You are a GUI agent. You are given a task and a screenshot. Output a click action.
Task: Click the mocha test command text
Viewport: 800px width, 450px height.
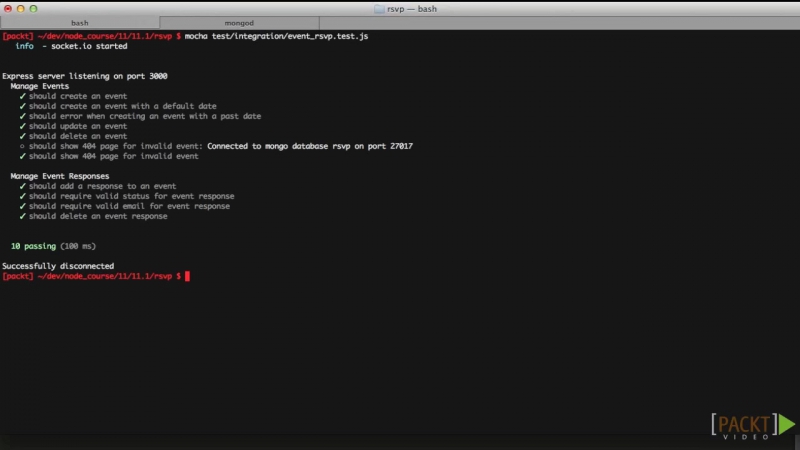pos(276,36)
